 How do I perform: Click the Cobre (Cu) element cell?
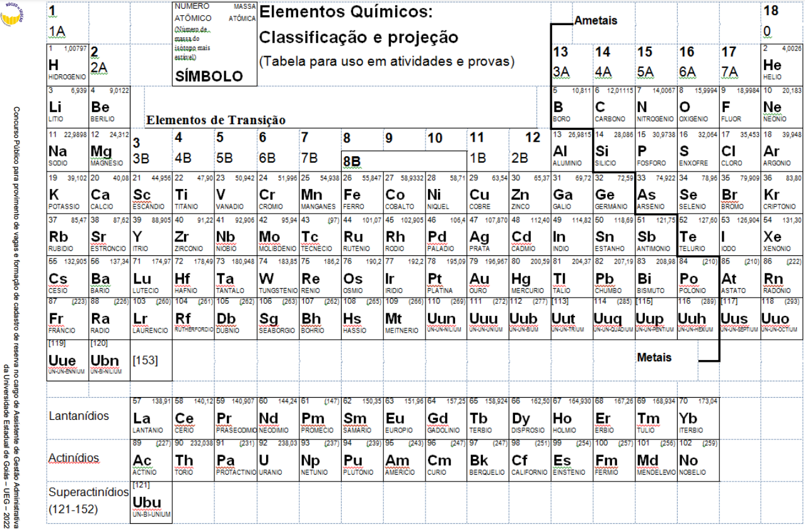coord(488,192)
